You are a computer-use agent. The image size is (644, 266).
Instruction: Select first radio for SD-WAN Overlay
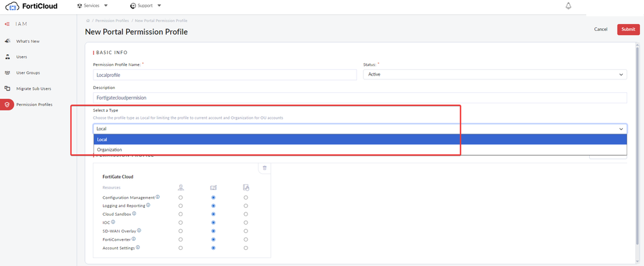pyautogui.click(x=181, y=230)
